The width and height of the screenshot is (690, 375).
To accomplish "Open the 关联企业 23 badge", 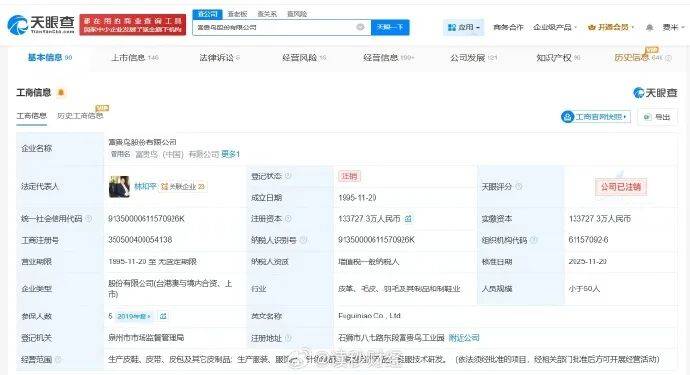I will (x=183, y=187).
